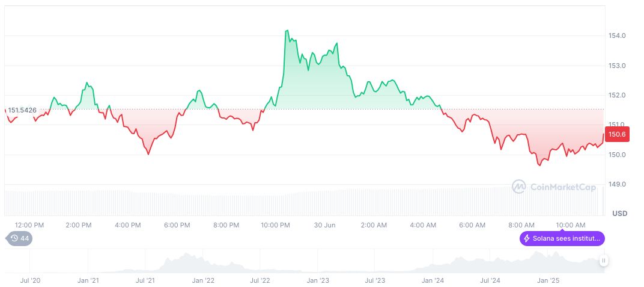This screenshot has height=287, width=644.
Task: Grab the range slider handle on mini chart
Action: [603, 261]
